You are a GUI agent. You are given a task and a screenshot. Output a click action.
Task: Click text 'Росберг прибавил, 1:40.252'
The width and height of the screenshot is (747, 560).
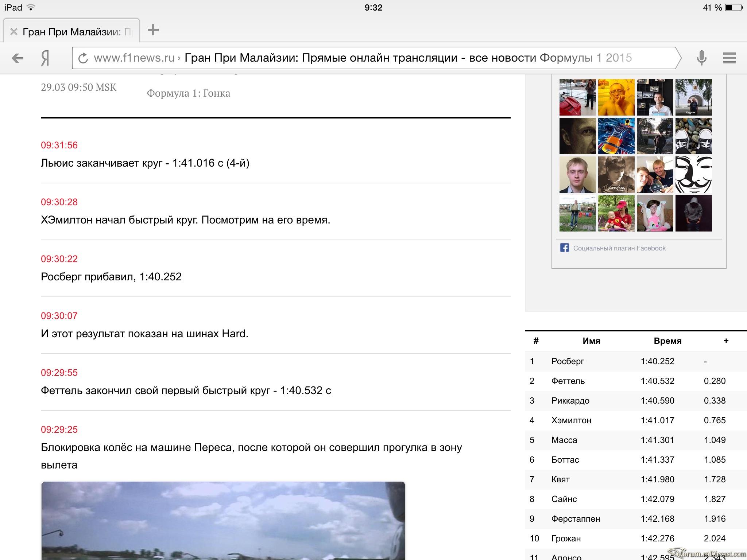coord(111,277)
